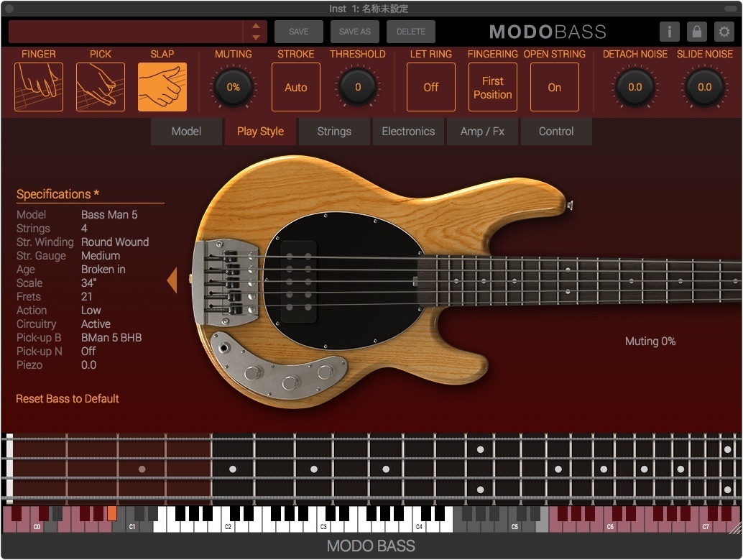Switch to the Model tab
The height and width of the screenshot is (560, 743).
coord(186,132)
